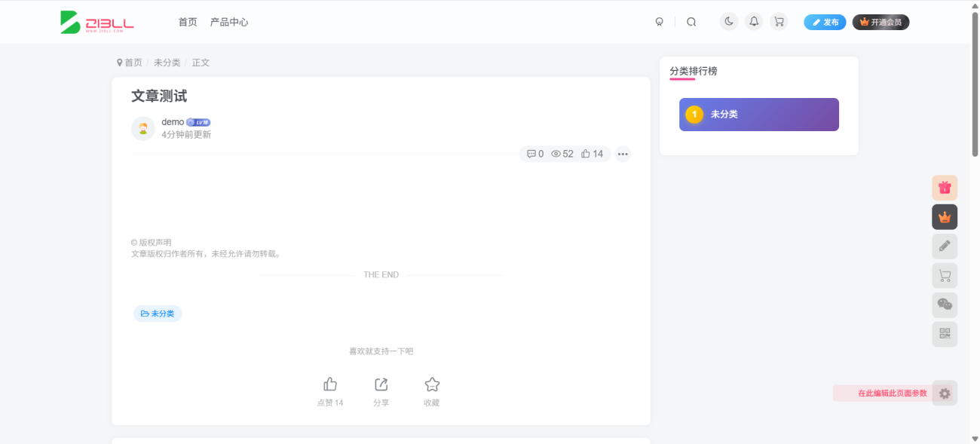Open the shopping cart in the header
This screenshot has height=444, width=980.
click(x=779, y=22)
